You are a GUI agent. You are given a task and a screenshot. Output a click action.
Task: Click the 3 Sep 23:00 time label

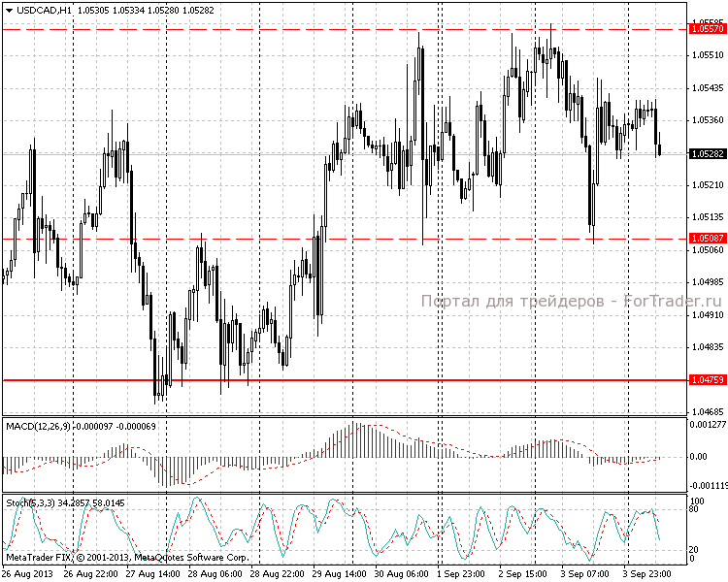(647, 574)
